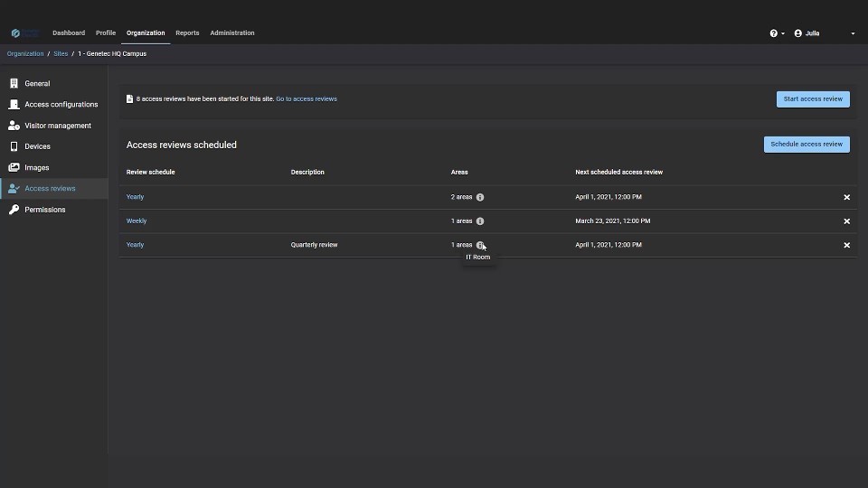Select Access configurations in sidebar
The height and width of the screenshot is (488, 868).
61,105
